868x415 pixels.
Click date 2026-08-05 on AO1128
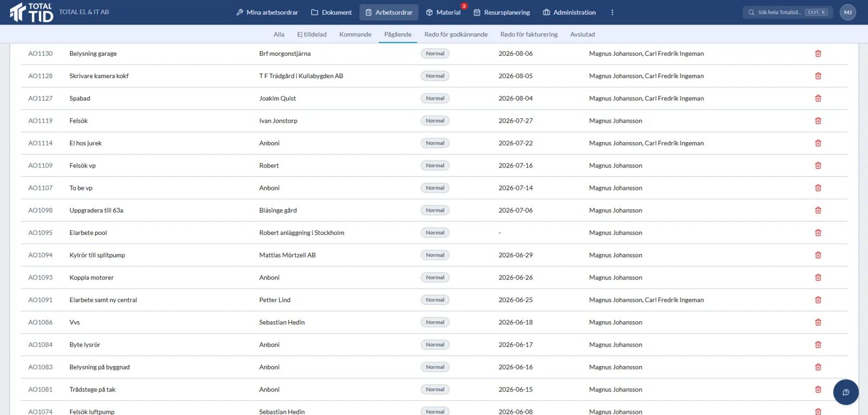tap(515, 76)
